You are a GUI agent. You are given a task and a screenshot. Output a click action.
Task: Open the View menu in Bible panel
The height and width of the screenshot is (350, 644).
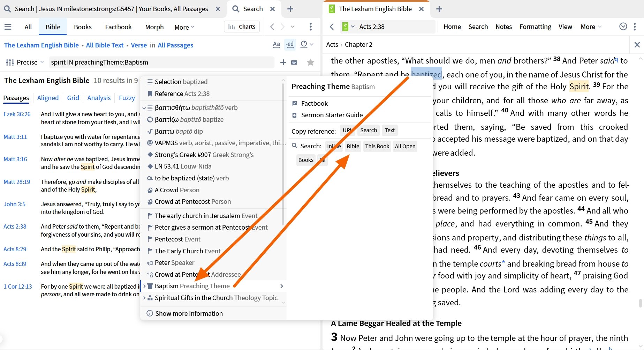[565, 27]
